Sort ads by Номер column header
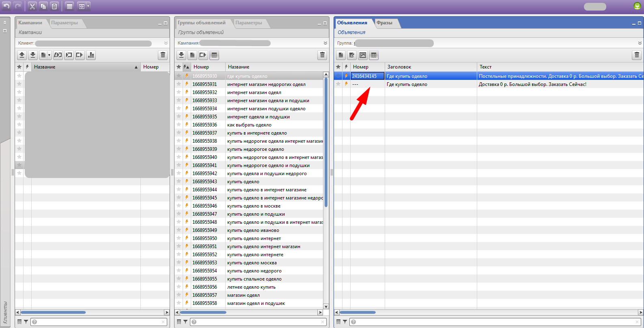Image resolution: width=644 pixels, height=328 pixels. pyautogui.click(x=368, y=67)
